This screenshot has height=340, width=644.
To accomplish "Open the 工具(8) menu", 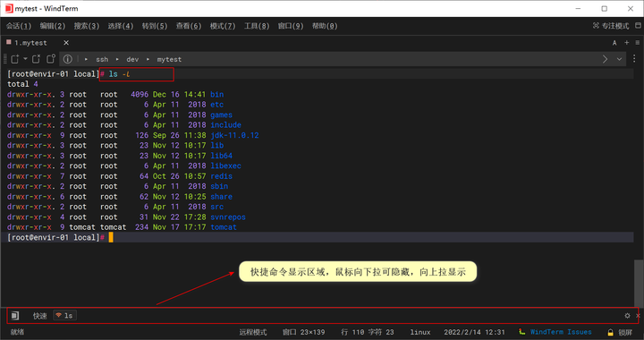I will pos(257,26).
